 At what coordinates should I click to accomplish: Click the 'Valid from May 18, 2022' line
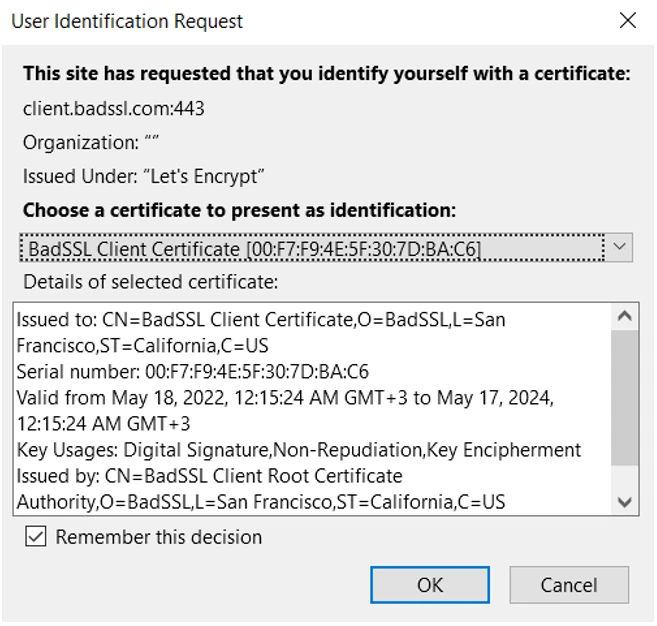click(284, 398)
